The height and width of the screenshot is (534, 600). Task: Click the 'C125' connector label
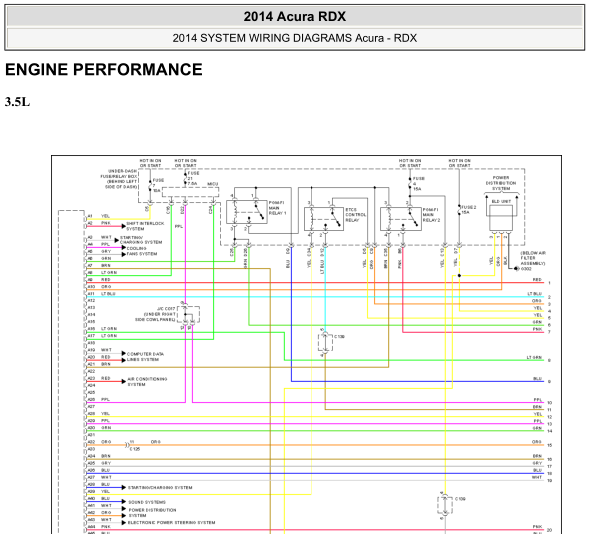point(135,449)
